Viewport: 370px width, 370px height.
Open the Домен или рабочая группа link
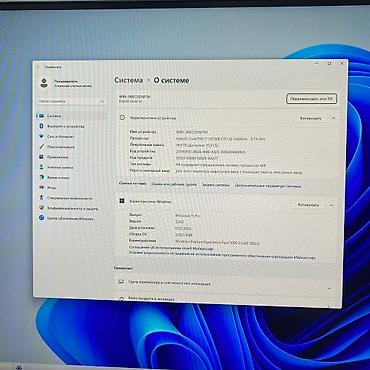pos(174,184)
